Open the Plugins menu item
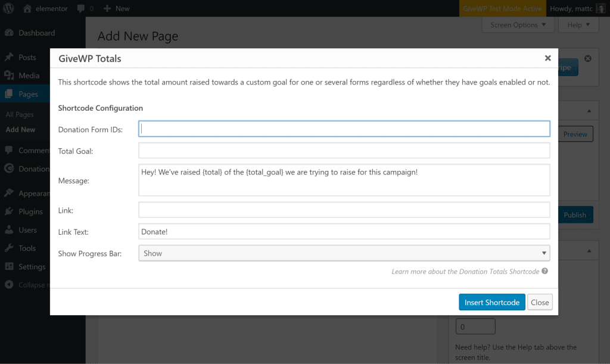The height and width of the screenshot is (364, 610). [30, 211]
